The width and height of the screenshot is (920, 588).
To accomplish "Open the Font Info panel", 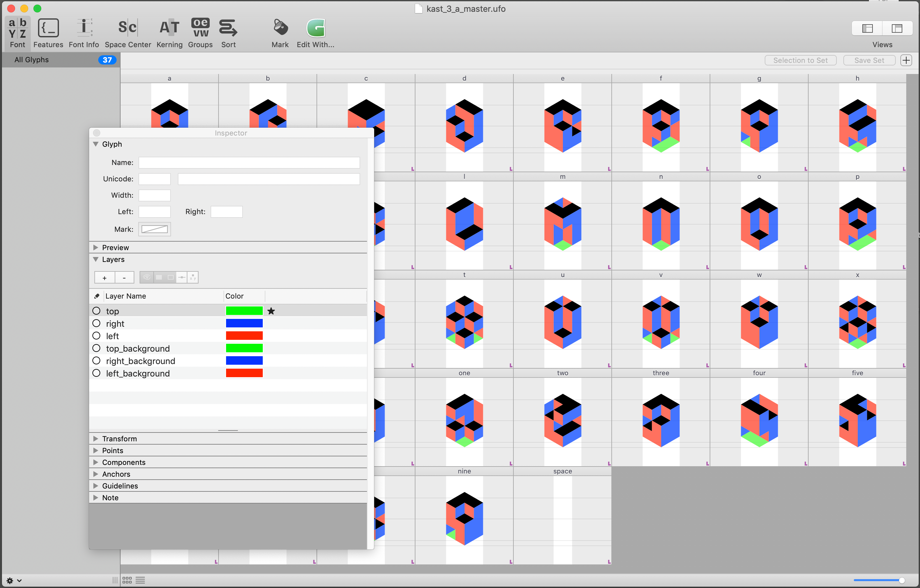I will coord(84,32).
